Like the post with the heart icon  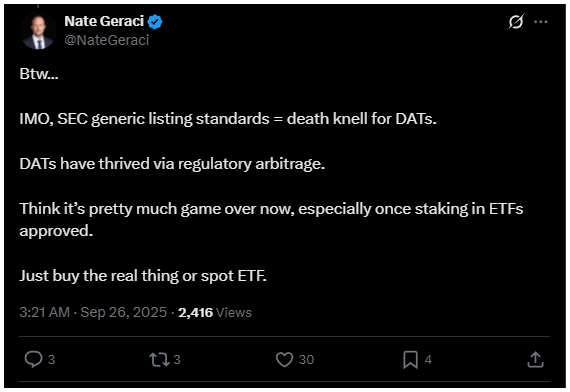pos(284,360)
